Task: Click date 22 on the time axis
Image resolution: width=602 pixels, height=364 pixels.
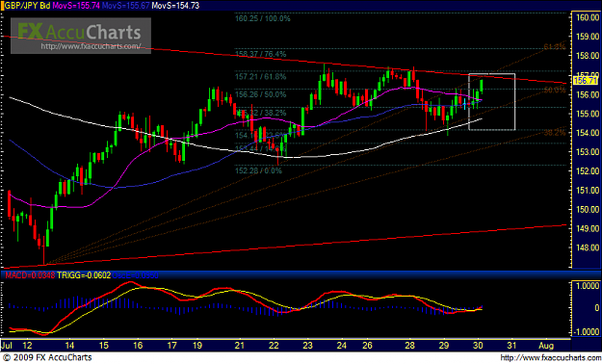Action: tap(274, 346)
